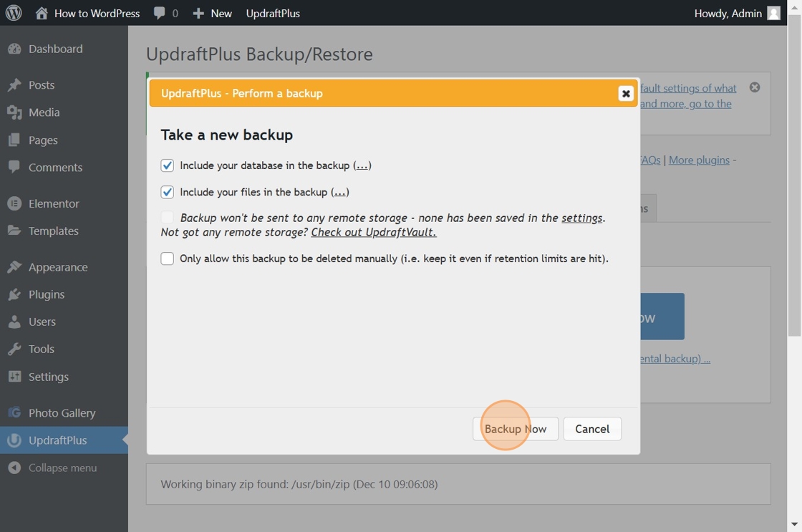
Task: Expand files options ellipsis link
Action: 339,193
